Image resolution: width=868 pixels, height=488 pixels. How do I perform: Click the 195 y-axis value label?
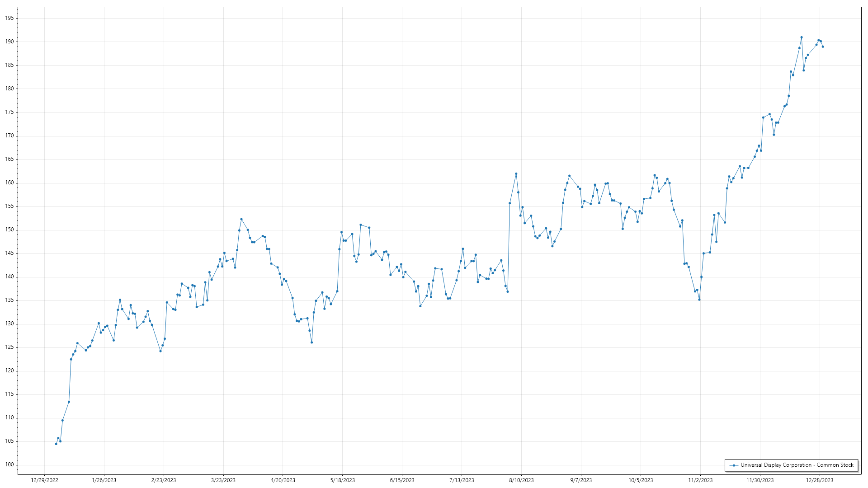(9, 18)
